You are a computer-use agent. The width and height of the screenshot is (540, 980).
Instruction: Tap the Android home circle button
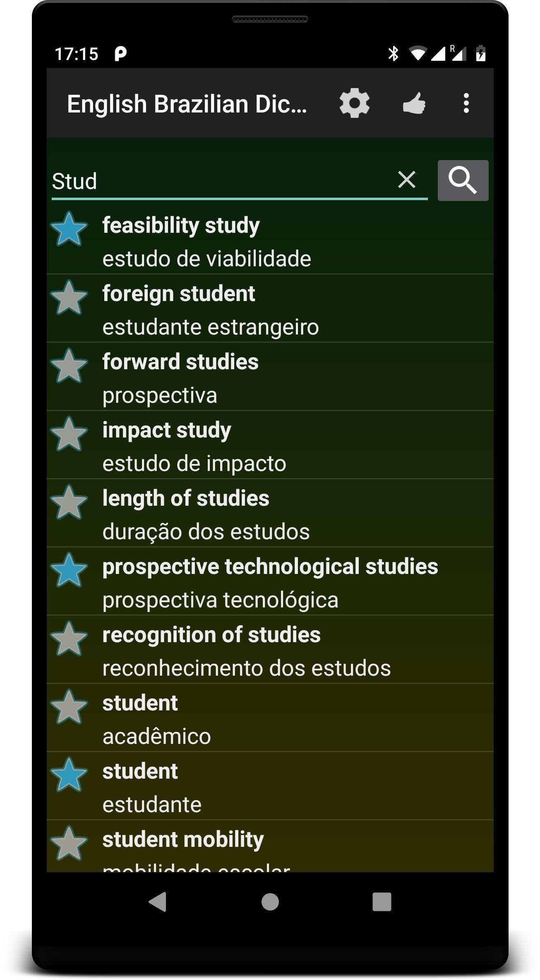coord(270,902)
